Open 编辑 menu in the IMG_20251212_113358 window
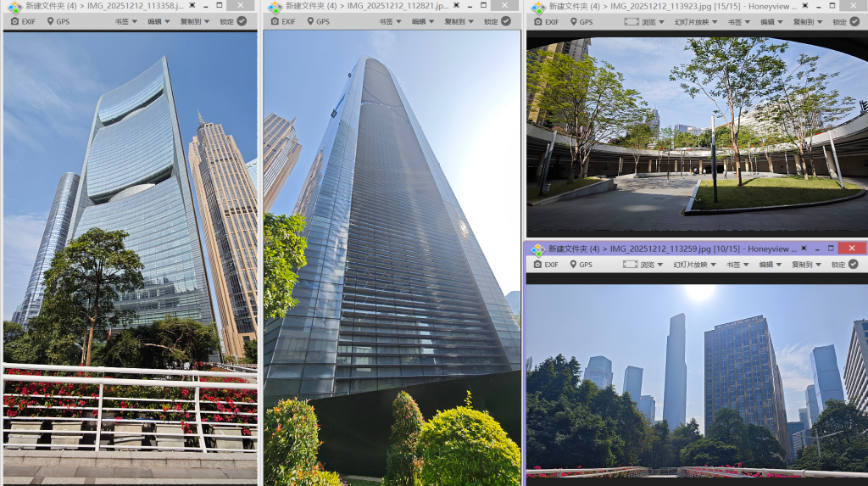Screen dimensions: 868x486 pos(158,21)
